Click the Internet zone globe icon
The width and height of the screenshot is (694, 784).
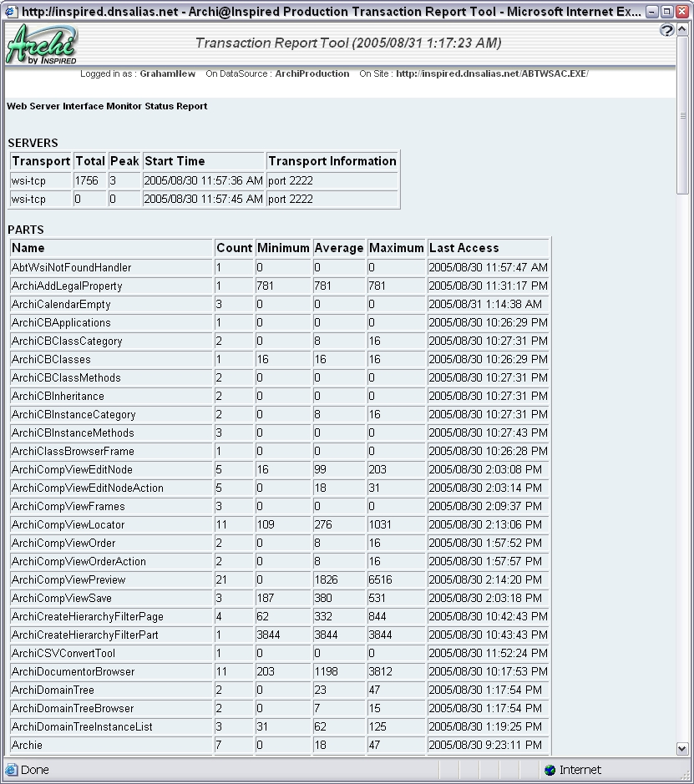click(x=550, y=770)
